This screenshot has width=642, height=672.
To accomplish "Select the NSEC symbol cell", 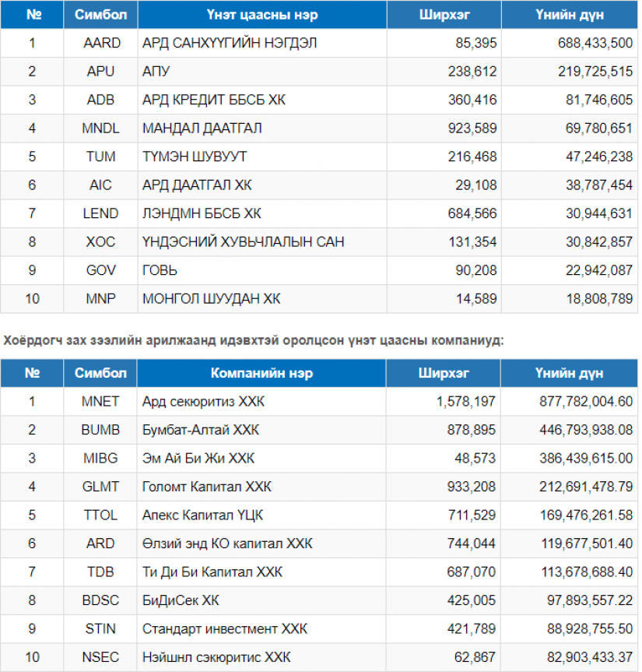I will [100, 657].
